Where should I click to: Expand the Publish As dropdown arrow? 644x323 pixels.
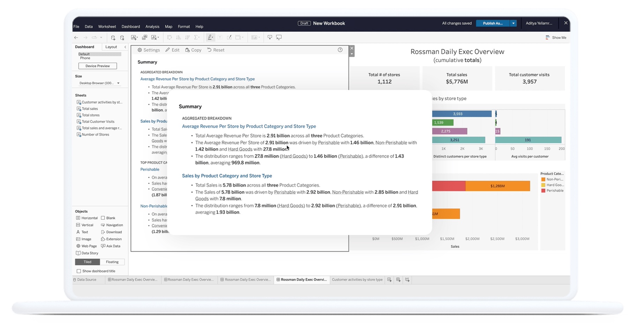pyautogui.click(x=513, y=23)
